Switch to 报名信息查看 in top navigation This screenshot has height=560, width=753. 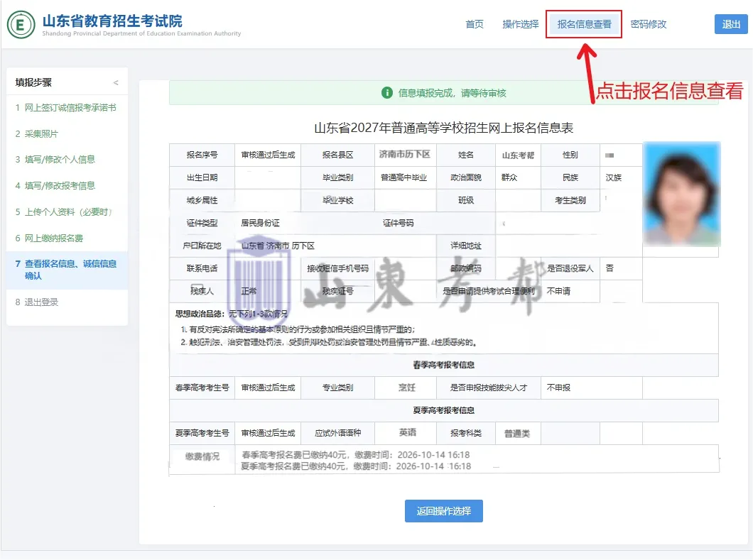pyautogui.click(x=584, y=24)
